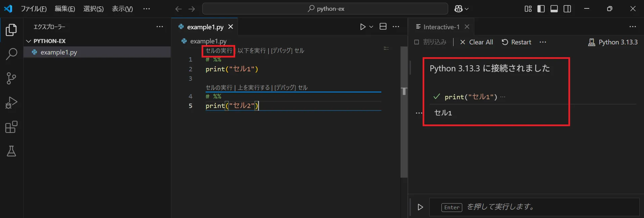Click Clear All in interactive toolbar
644x218 pixels.
[476, 42]
